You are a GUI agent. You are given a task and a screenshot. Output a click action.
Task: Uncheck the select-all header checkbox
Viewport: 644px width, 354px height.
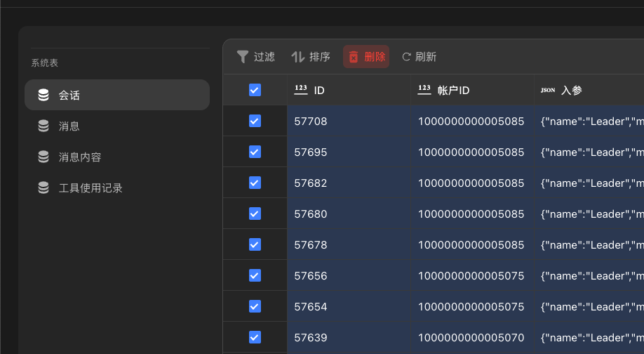tap(255, 90)
